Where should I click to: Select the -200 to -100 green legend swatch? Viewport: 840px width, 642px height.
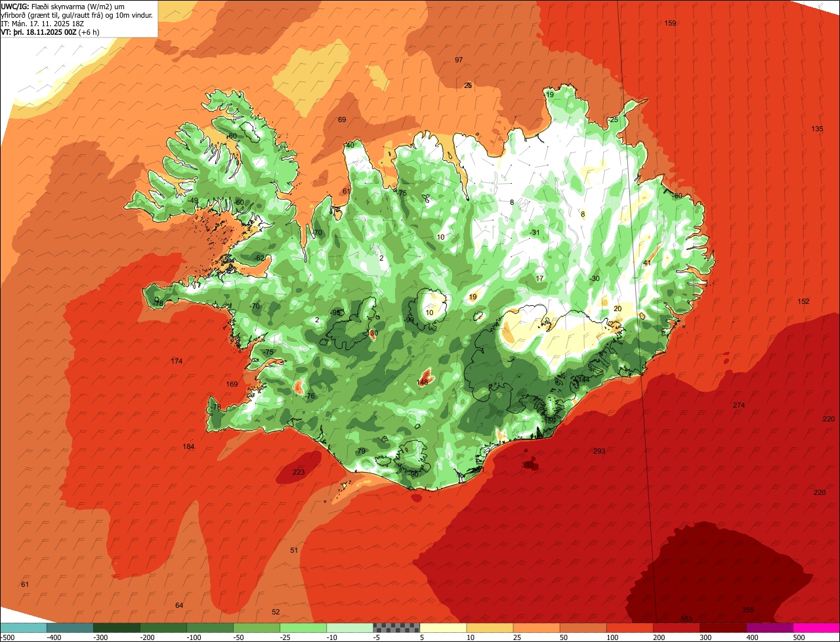pos(163,628)
